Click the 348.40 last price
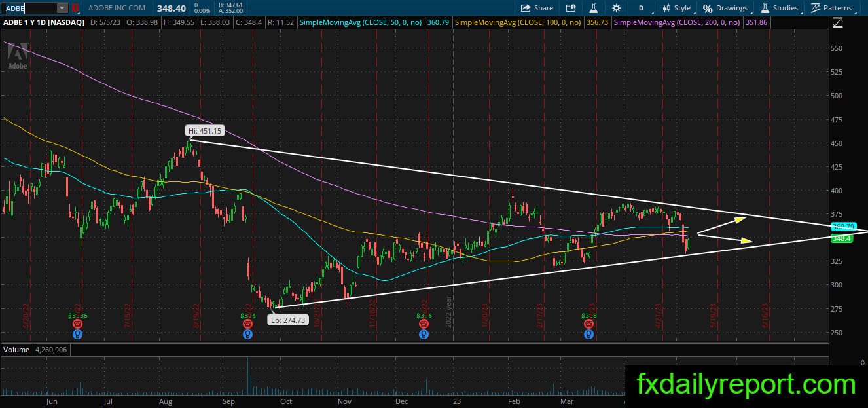Screen dimensions: 868x408 (170, 8)
